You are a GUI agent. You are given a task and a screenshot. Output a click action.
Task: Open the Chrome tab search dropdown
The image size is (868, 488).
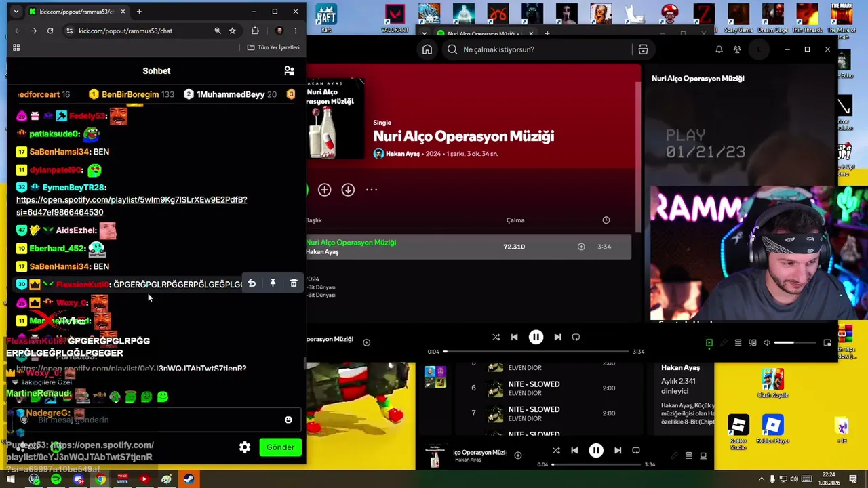coord(16,12)
